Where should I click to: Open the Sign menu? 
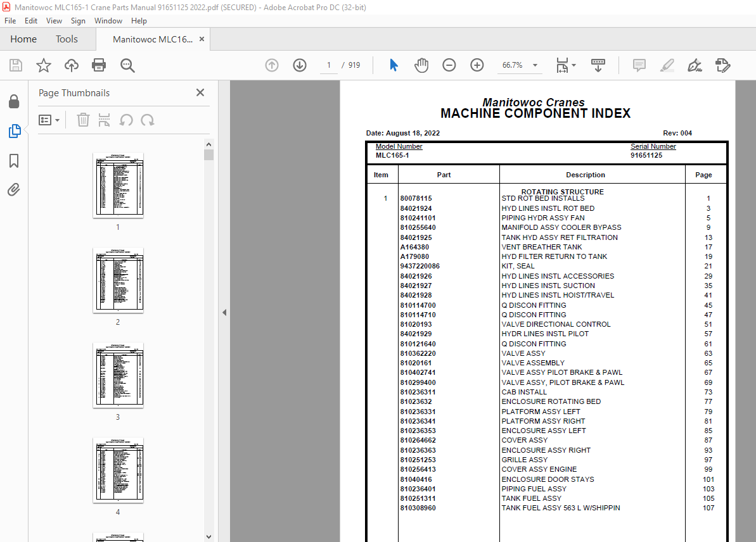78,21
